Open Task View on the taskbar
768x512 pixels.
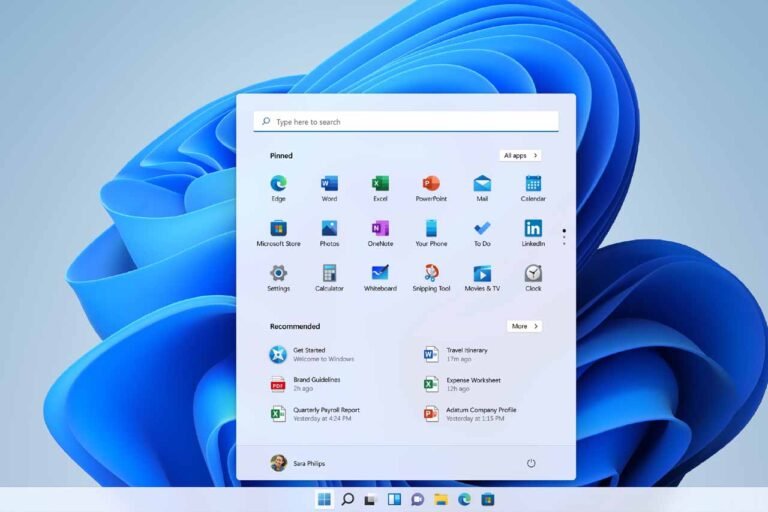[371, 499]
